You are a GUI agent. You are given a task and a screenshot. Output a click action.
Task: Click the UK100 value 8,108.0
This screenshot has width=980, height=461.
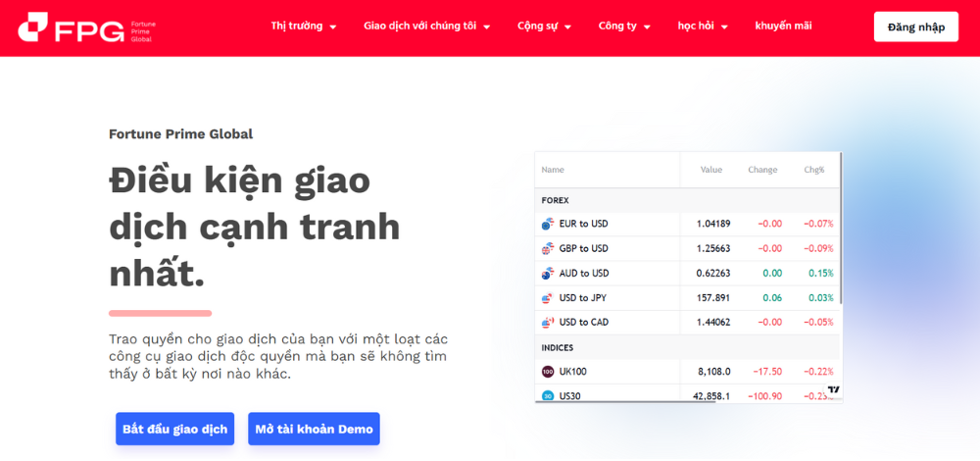click(x=714, y=372)
